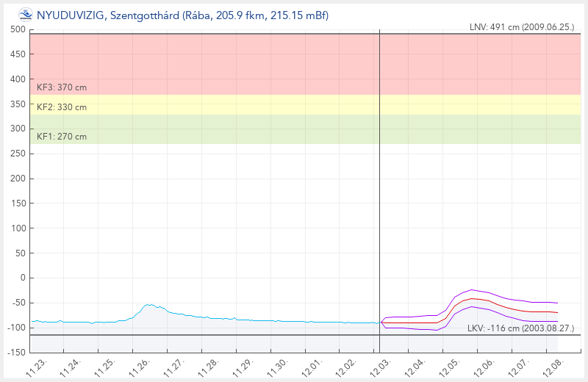588x382 pixels.
Task: Click the KF2: 330 cm label
Action: 62,107
